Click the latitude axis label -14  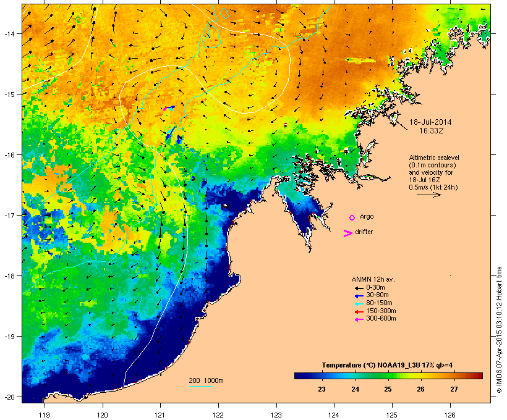(9, 33)
